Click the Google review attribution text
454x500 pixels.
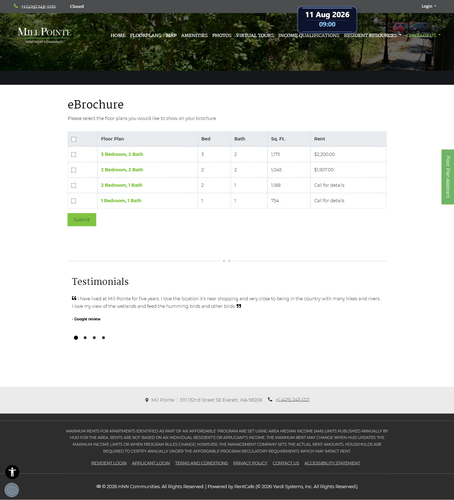click(x=86, y=319)
